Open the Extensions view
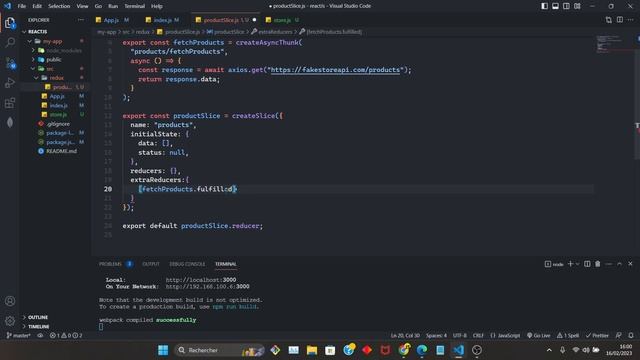Image resolution: width=640 pixels, height=360 pixels. pyautogui.click(x=10, y=102)
